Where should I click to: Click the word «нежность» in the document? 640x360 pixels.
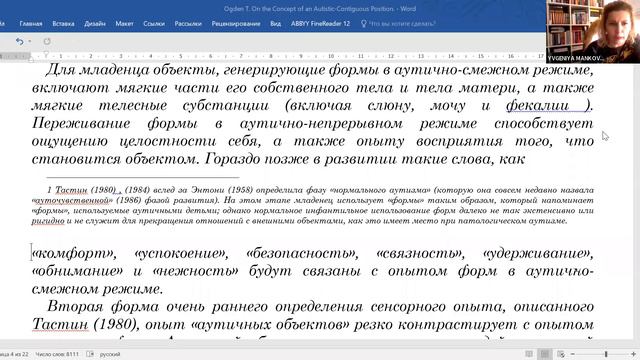coord(196,271)
